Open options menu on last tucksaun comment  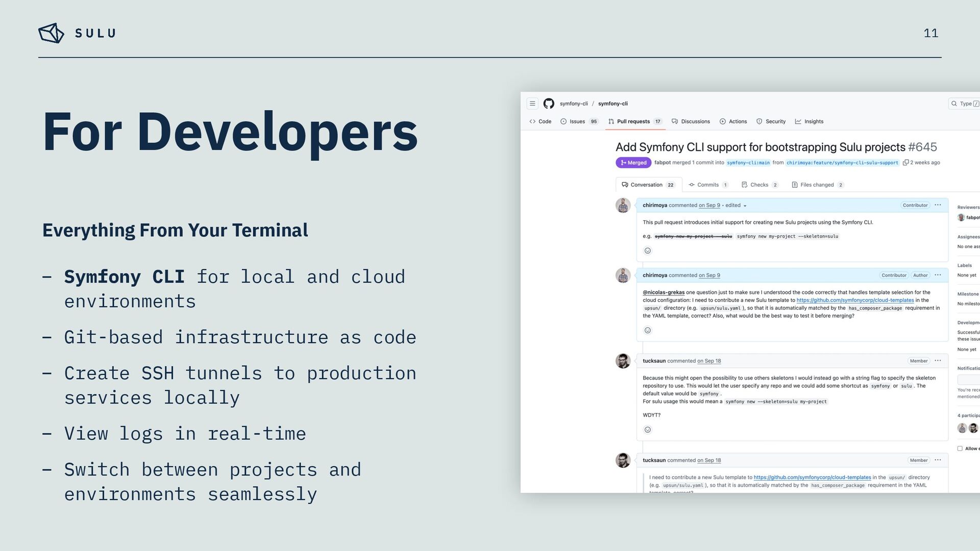pyautogui.click(x=938, y=460)
